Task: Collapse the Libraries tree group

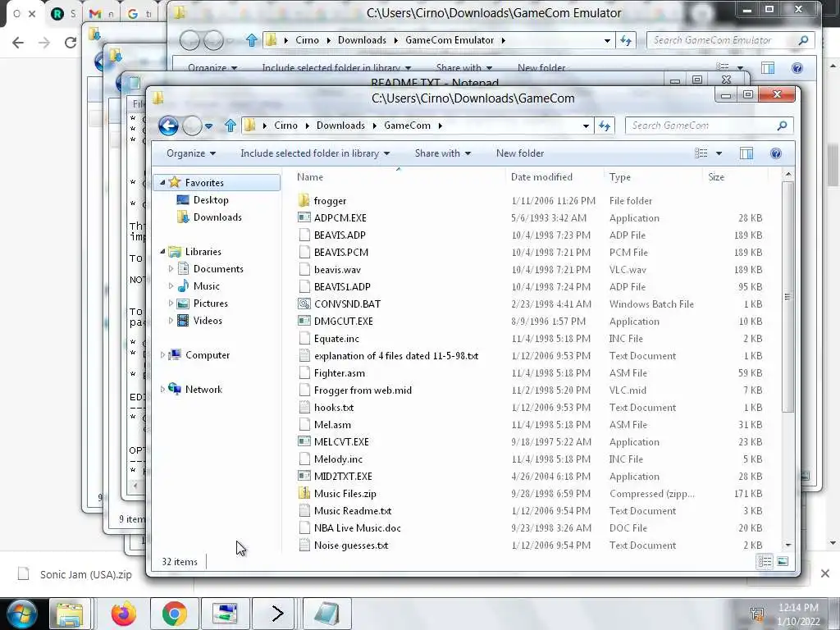Action: (162, 251)
